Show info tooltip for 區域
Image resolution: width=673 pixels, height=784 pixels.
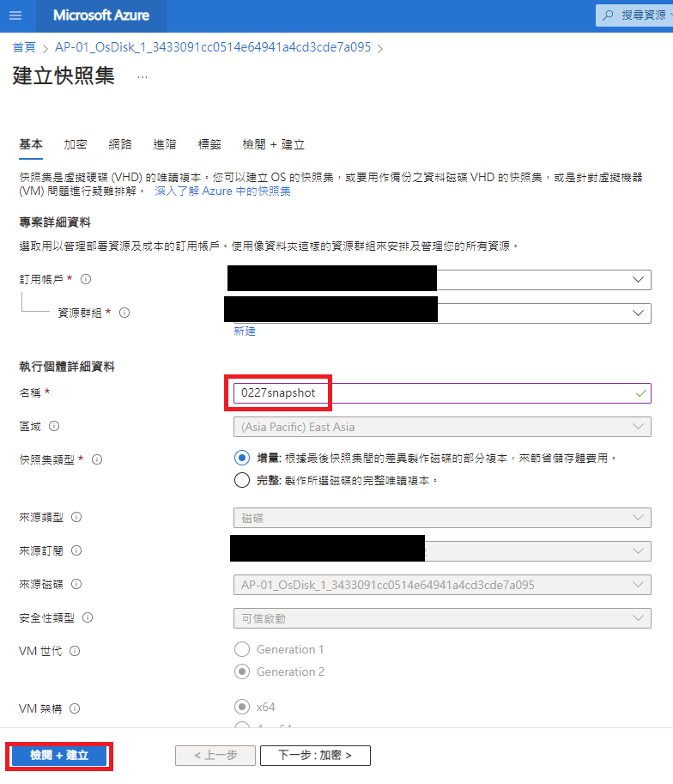(x=54, y=426)
